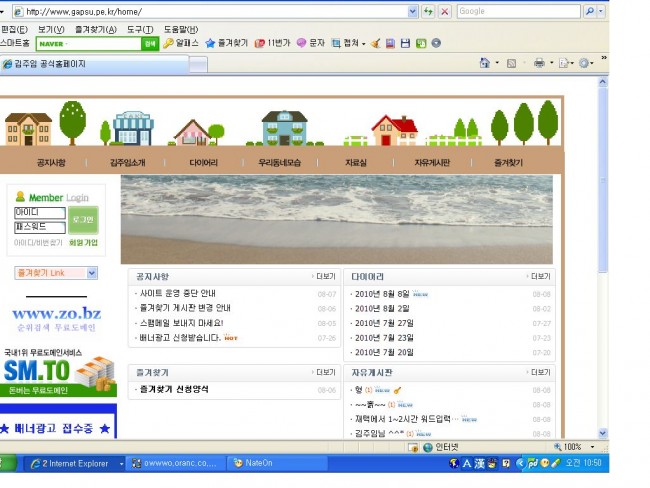Open the 11번가 toolbar shortcut
The height and width of the screenshot is (488, 650).
(x=272, y=43)
